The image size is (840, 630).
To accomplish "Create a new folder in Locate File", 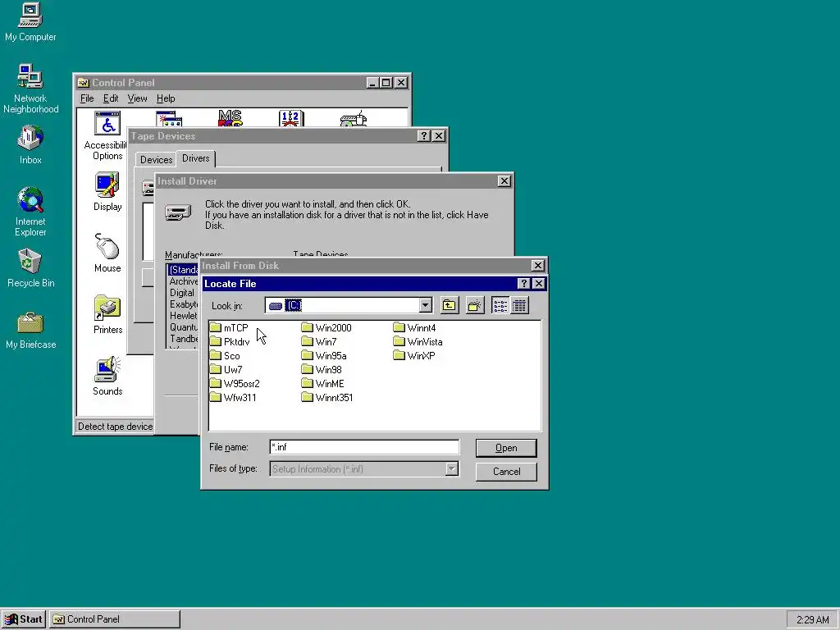I will point(475,306).
